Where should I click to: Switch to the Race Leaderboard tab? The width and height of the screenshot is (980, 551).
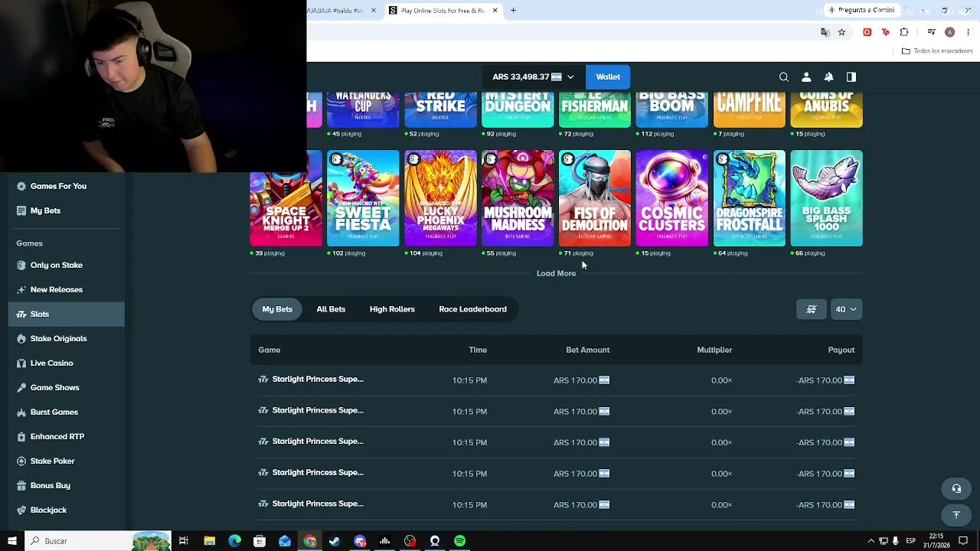(472, 309)
